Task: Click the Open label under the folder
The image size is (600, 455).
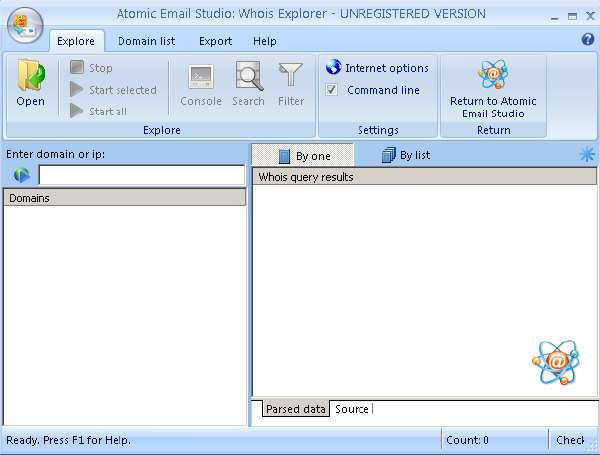Action: [31, 101]
